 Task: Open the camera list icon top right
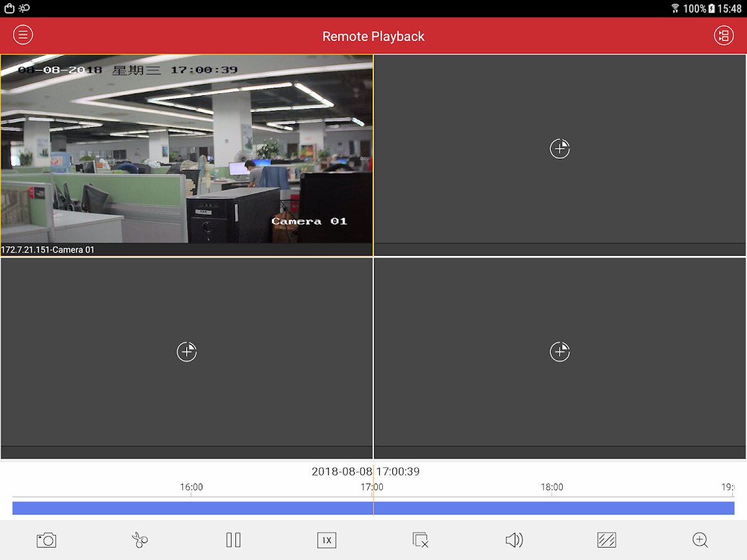[723, 35]
